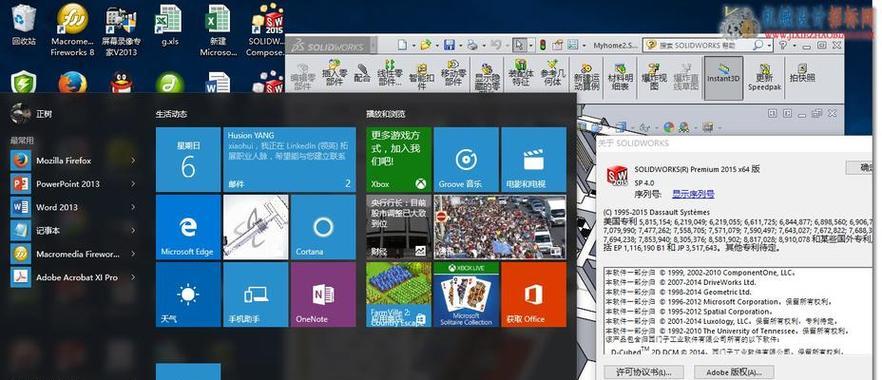The width and height of the screenshot is (882, 380).
Task: Open the Microsoft Edge tile
Action: pos(188,227)
